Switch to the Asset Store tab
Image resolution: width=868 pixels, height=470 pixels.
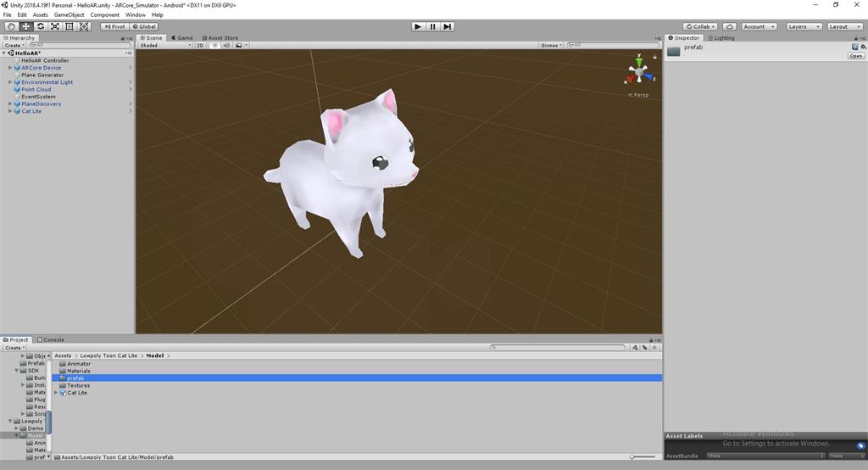click(220, 37)
